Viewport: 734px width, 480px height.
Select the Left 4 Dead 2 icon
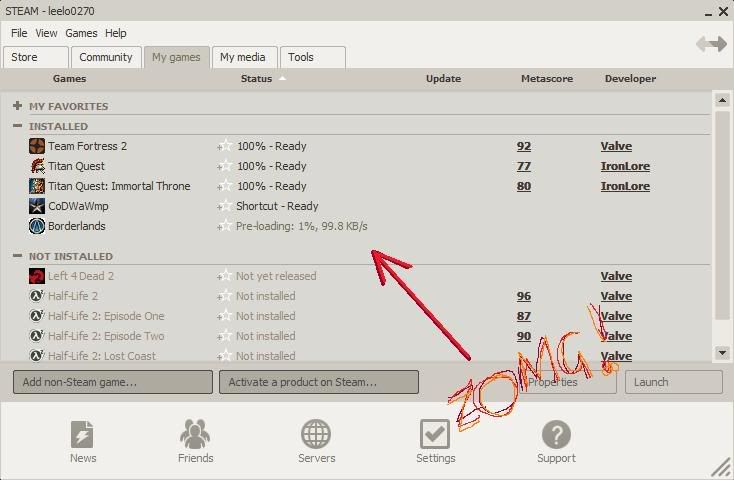point(37,276)
